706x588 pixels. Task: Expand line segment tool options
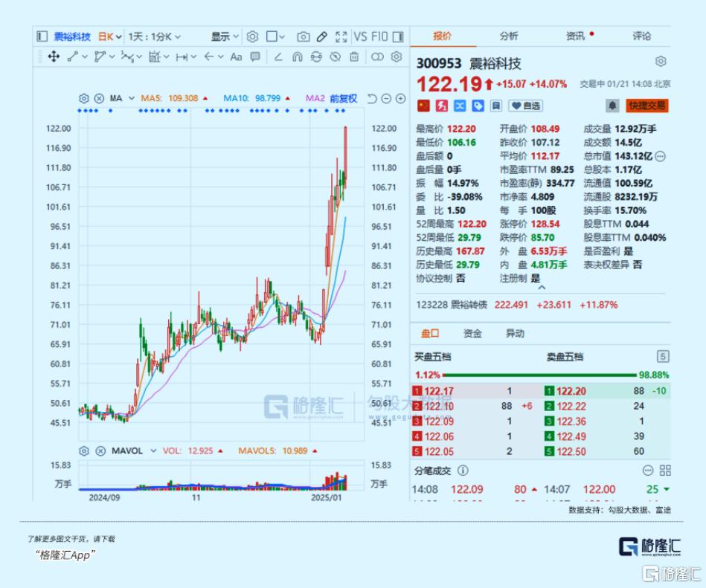[85, 56]
